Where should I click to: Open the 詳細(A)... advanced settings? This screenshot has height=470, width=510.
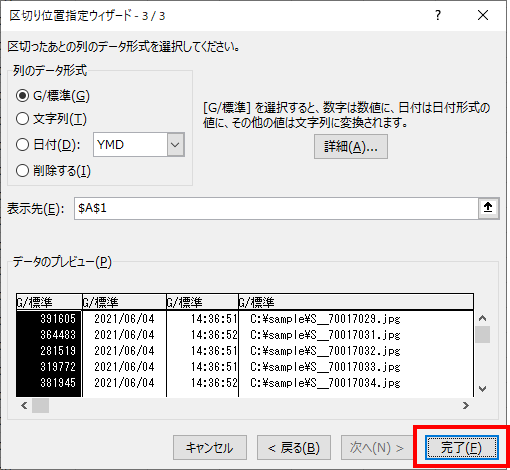pyautogui.click(x=351, y=147)
